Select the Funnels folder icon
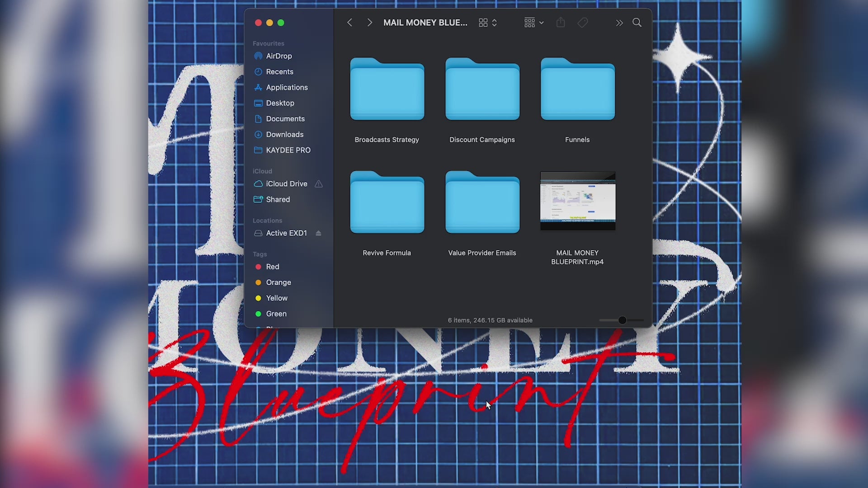The height and width of the screenshot is (488, 868). click(578, 89)
